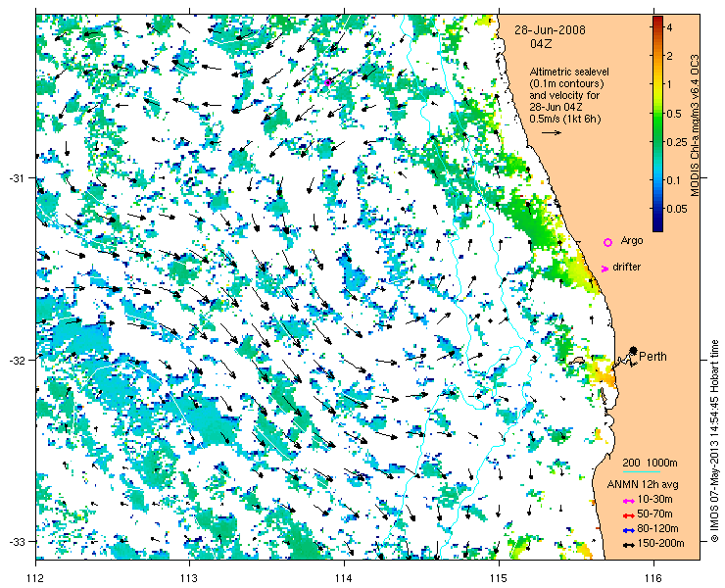Click the colorbar value '0.25'

click(x=677, y=142)
